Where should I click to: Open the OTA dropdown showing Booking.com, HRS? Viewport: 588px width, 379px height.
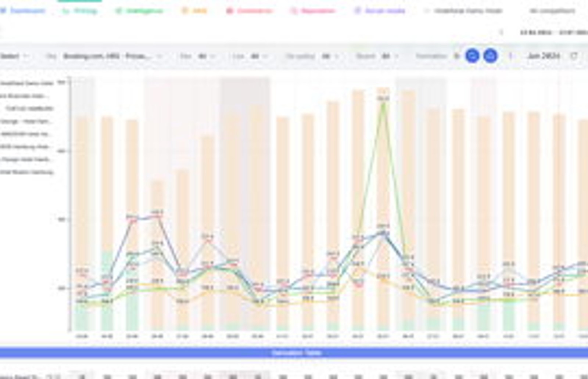(104, 56)
